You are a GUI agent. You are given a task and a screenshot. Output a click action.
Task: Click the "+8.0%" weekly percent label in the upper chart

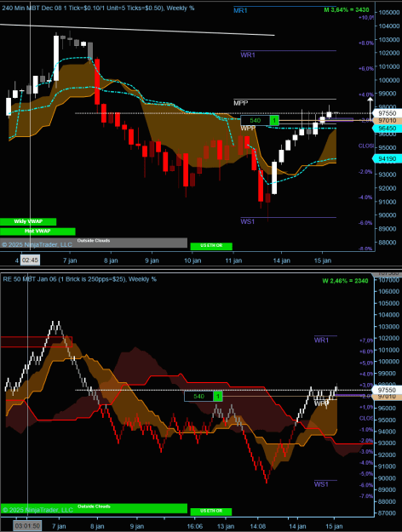click(366, 43)
